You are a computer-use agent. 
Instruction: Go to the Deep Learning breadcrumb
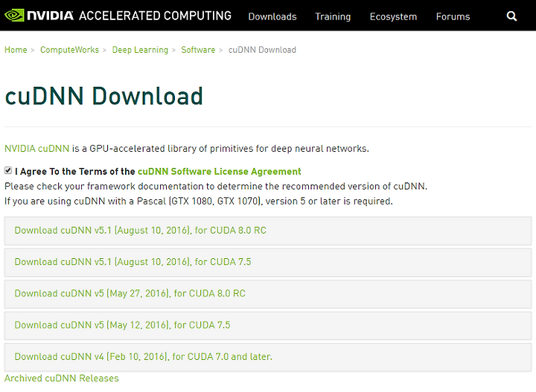pos(140,50)
